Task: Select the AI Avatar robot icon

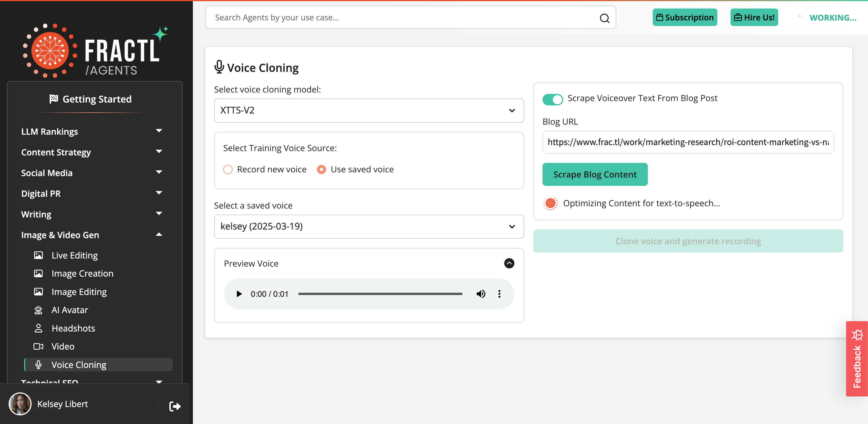Action: click(38, 310)
